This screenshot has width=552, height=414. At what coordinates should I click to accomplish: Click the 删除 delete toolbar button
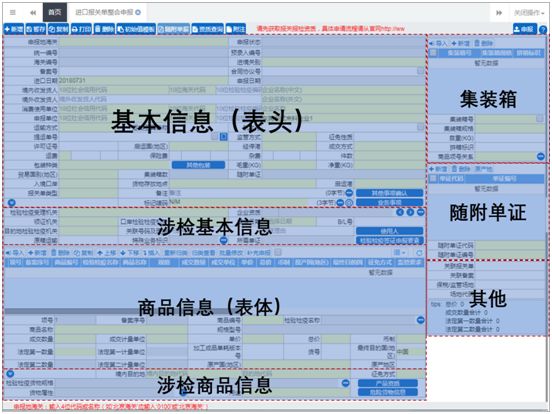(x=104, y=29)
